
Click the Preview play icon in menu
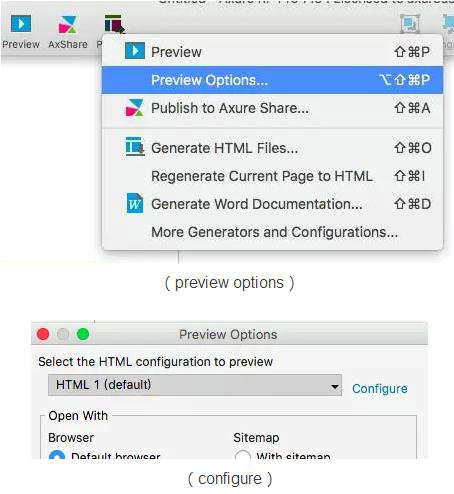coord(135,51)
